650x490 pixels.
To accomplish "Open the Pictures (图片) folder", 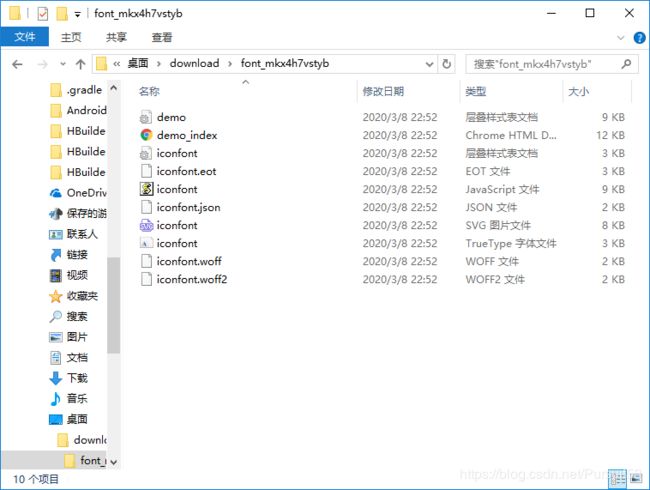I will click(68, 337).
